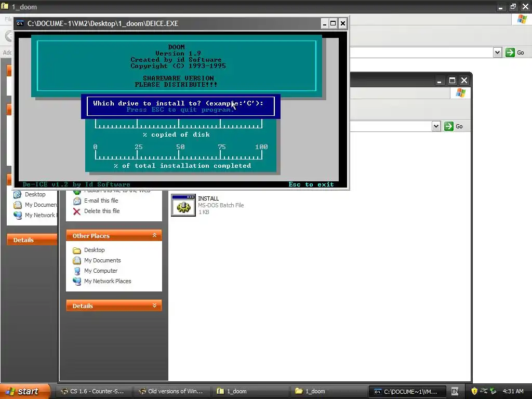The height and width of the screenshot is (399, 532).
Task: Click 'SHAREWARE VERSION' text in DOOM banner
Action: [179, 78]
